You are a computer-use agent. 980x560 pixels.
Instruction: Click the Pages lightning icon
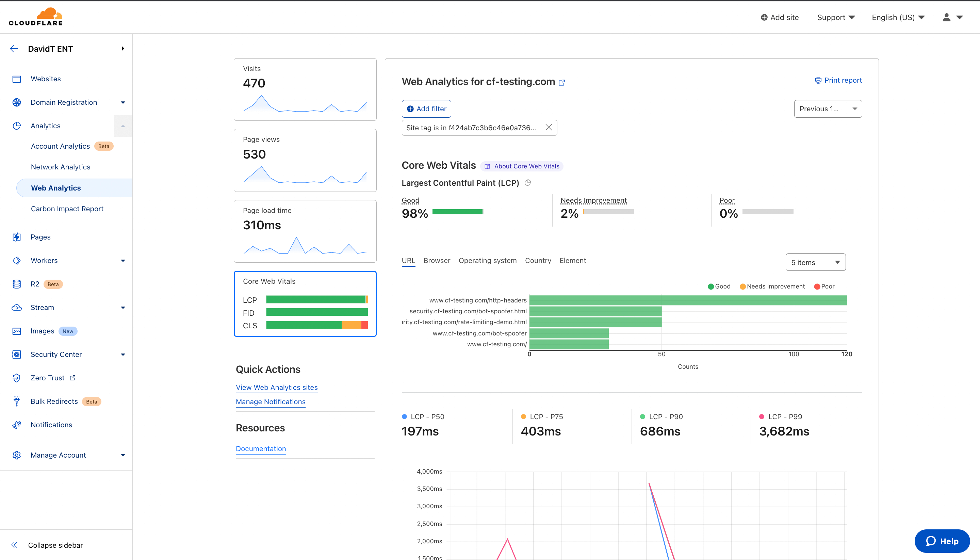click(17, 237)
